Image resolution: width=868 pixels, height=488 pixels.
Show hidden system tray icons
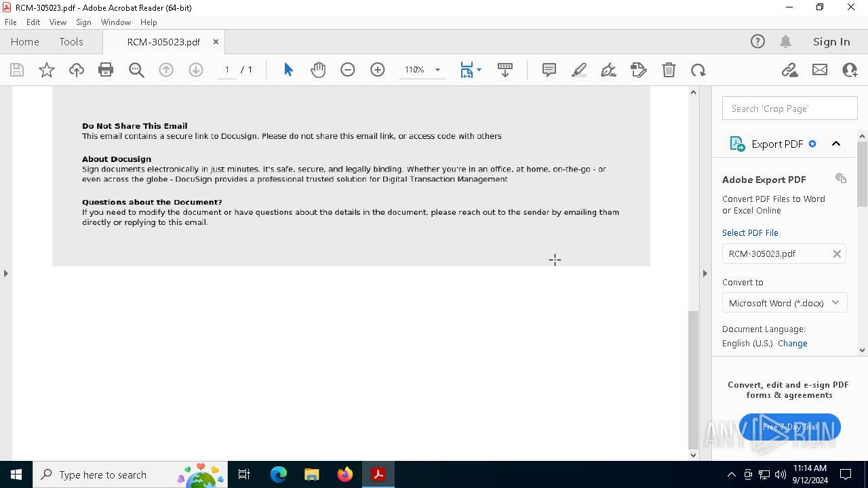(x=731, y=474)
